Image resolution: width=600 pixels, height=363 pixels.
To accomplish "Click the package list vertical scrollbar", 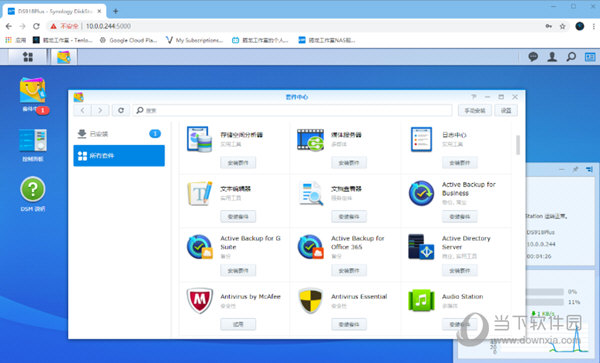I will (518, 145).
